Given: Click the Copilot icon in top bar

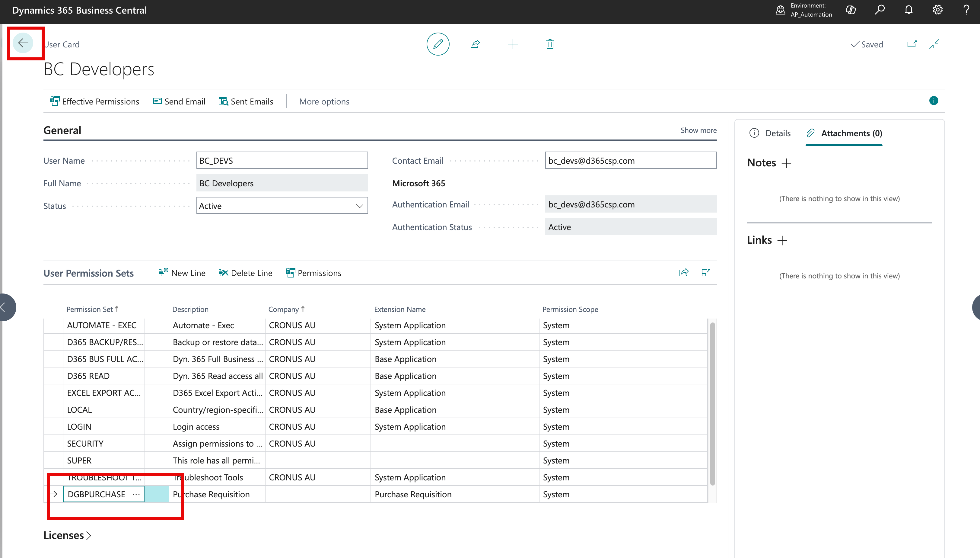Looking at the screenshot, I should 851,10.
